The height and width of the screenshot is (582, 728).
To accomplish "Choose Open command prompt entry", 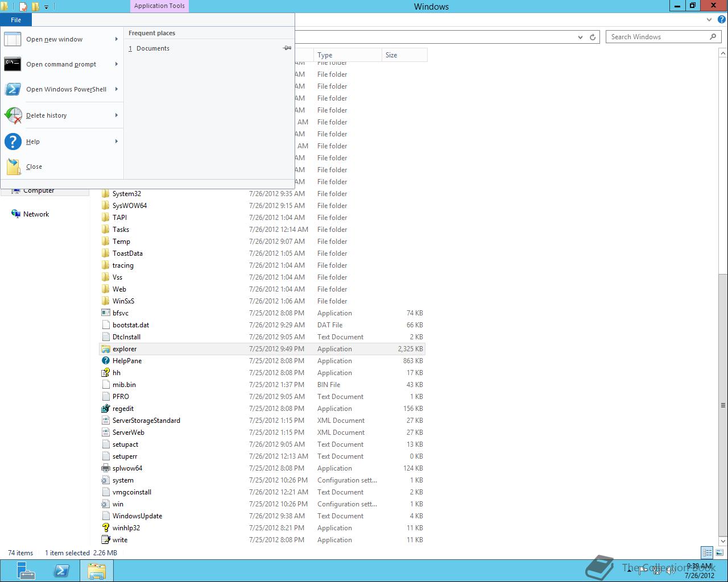I will (61, 64).
